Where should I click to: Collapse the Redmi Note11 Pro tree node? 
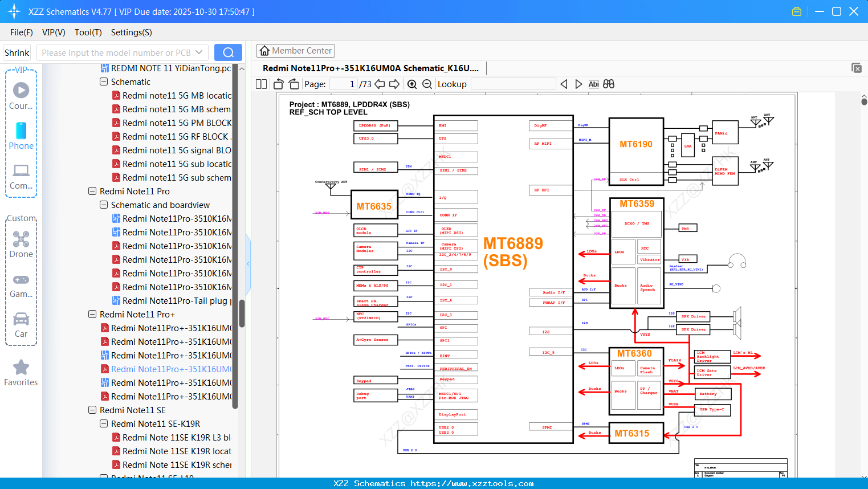click(92, 191)
